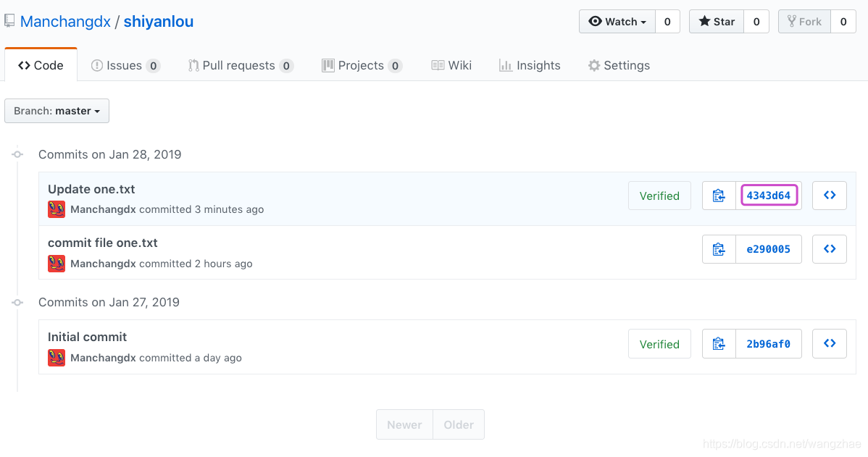Copy full SHA for commit 2b96af0

pos(719,344)
